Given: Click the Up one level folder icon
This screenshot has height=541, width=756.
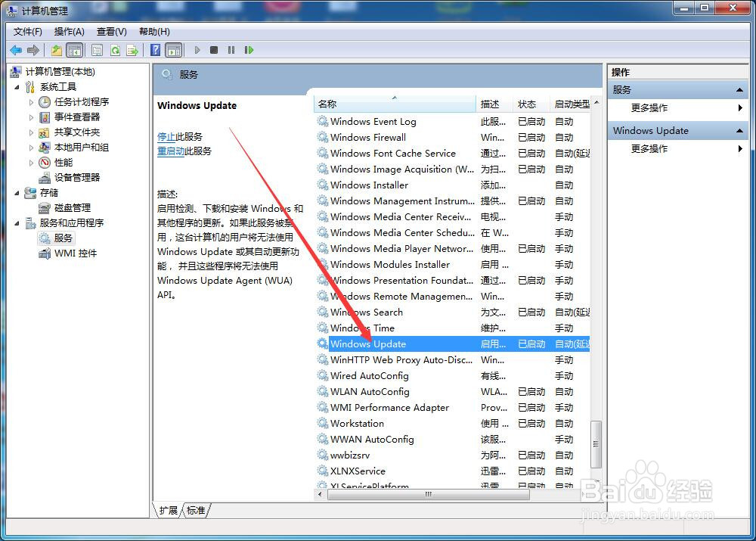Looking at the screenshot, I should point(57,50).
